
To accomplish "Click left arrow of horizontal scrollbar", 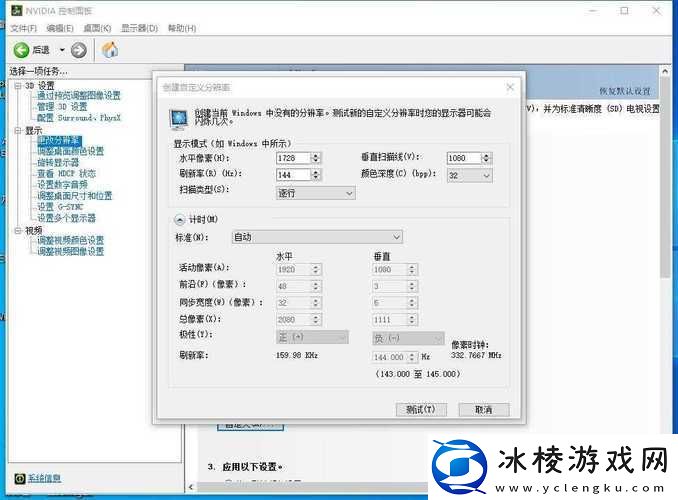I will pyautogui.click(x=192, y=487).
